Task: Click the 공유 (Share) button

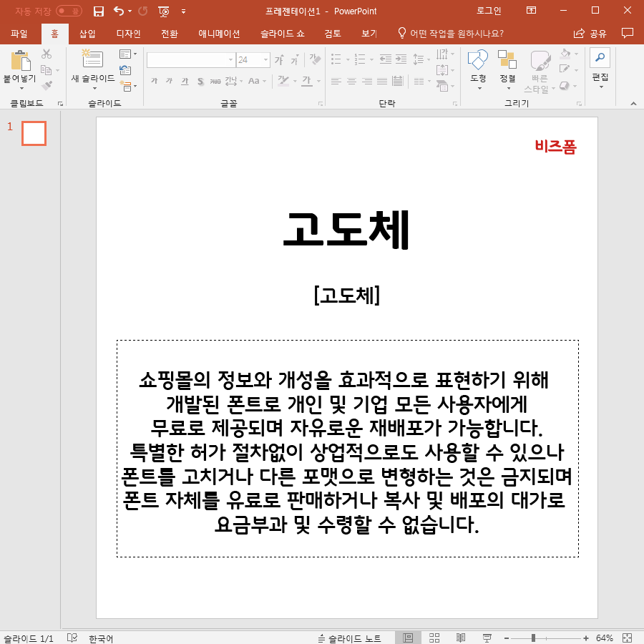Action: (x=593, y=33)
